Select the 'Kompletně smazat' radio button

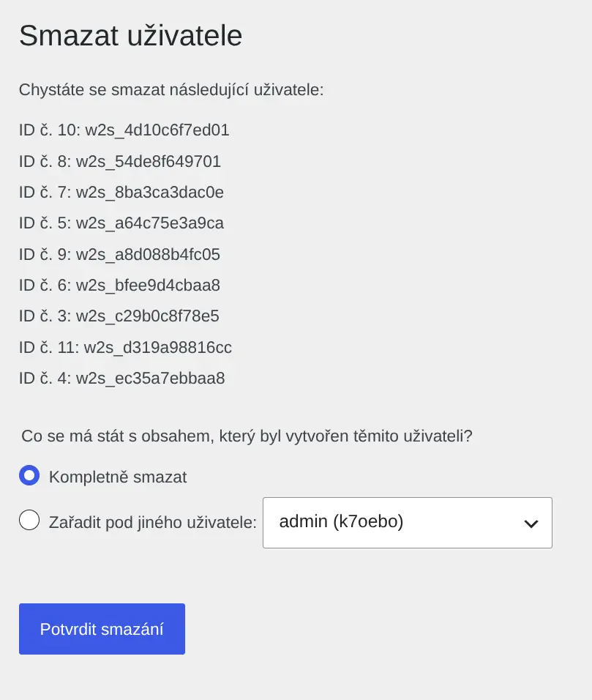[x=29, y=475]
